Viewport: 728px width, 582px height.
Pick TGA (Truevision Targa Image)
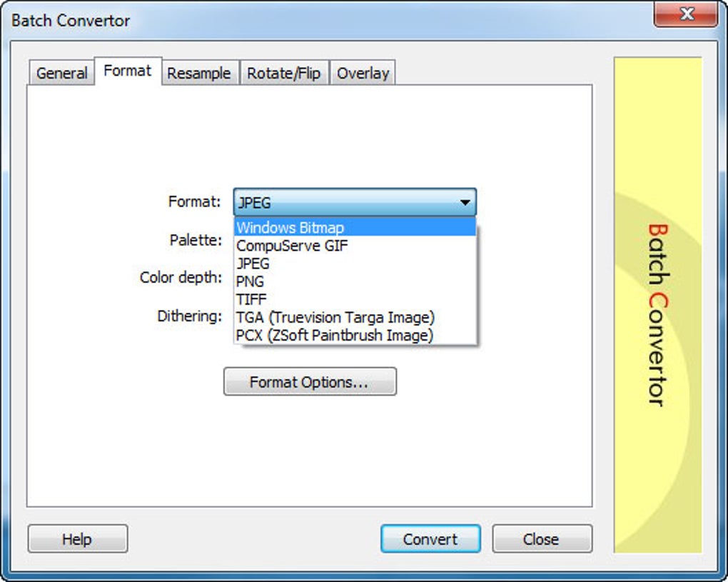tap(355, 317)
